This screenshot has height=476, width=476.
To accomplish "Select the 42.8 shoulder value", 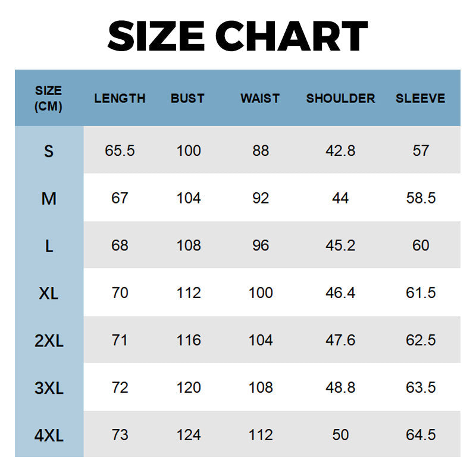I will [x=340, y=151].
